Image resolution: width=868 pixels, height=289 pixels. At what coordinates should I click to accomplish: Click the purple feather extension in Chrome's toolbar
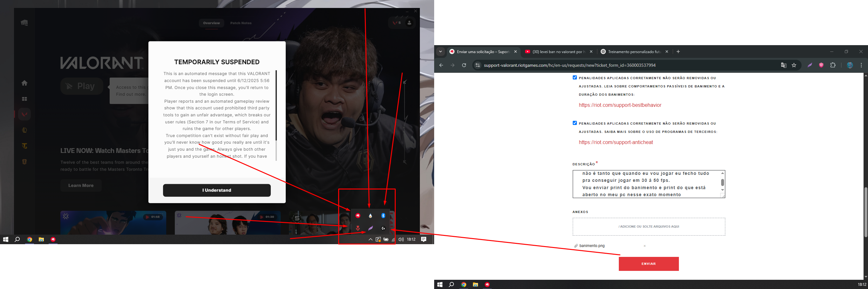click(810, 65)
